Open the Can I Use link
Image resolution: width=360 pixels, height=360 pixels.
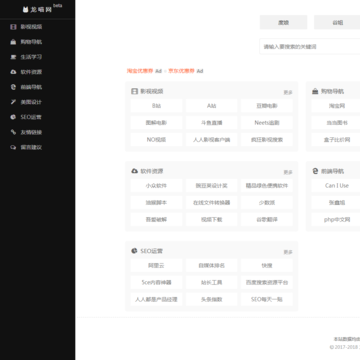coord(337,186)
